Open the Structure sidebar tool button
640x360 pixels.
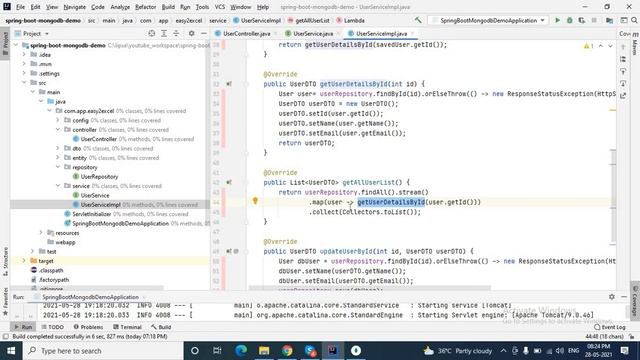[x=5, y=261]
